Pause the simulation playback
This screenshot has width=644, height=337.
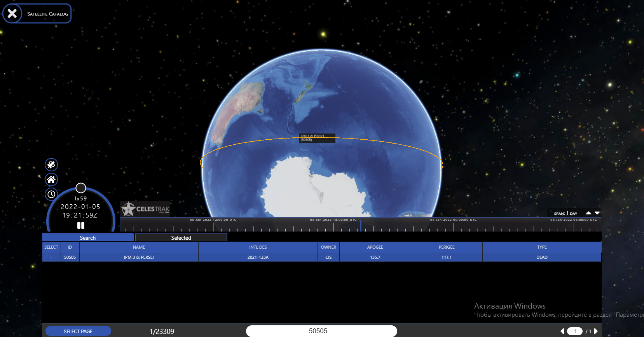click(81, 225)
